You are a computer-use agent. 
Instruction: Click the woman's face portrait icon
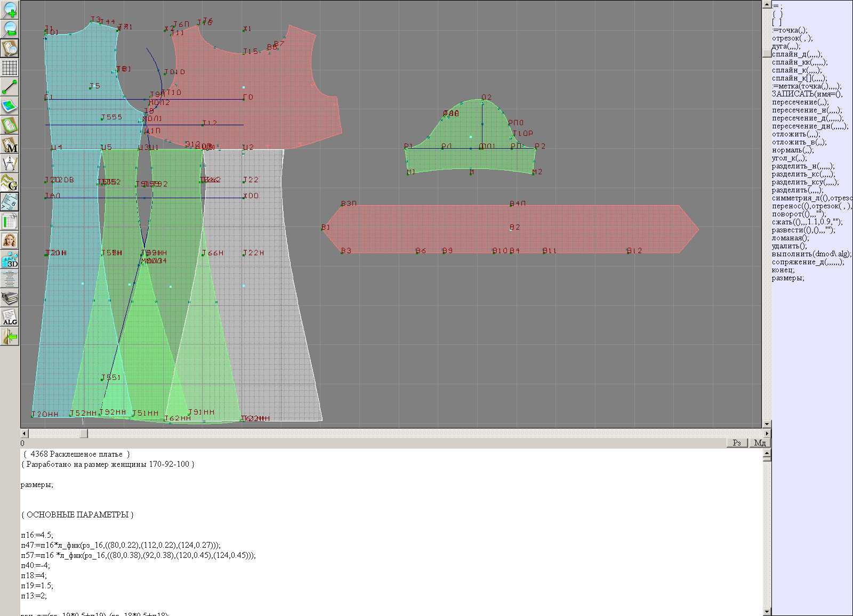coord(10,240)
